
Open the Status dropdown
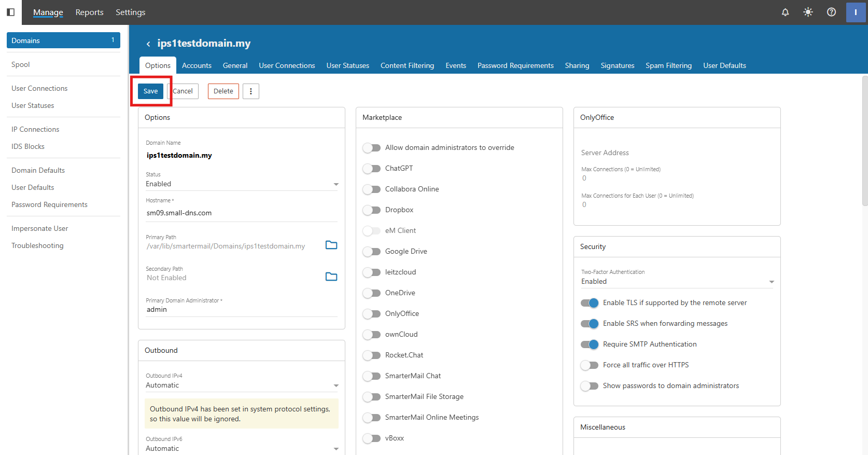[242, 184]
